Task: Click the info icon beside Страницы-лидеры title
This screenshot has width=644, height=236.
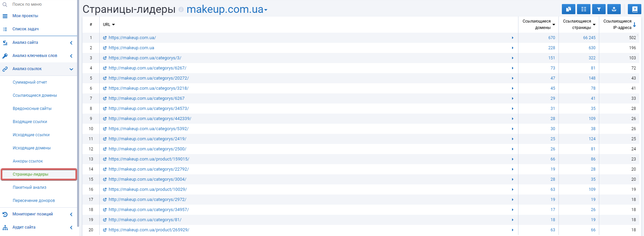Action: click(x=181, y=9)
